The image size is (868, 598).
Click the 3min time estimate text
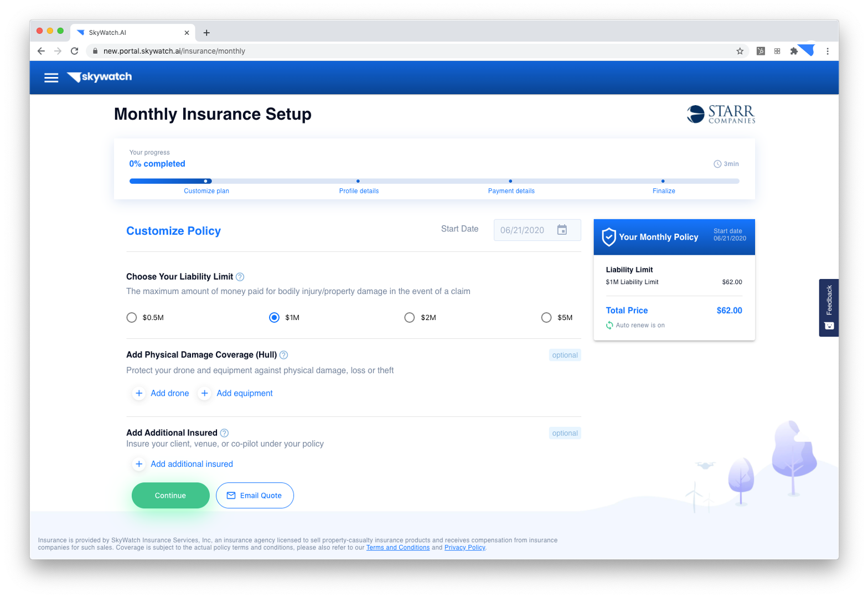pyautogui.click(x=731, y=164)
